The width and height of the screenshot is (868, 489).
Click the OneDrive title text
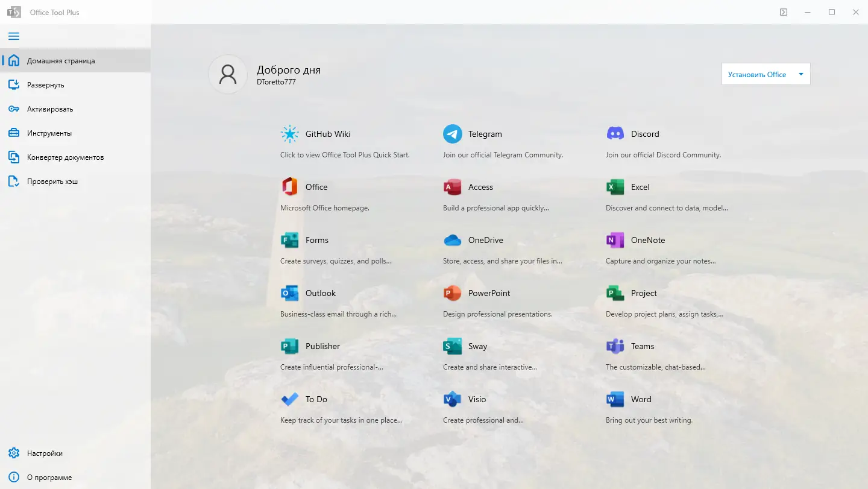pyautogui.click(x=486, y=240)
